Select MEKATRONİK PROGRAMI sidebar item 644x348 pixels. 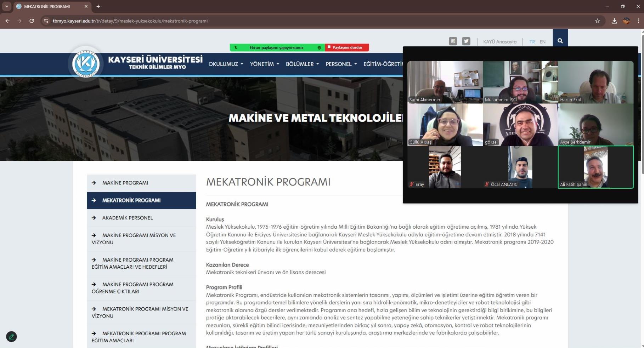tap(141, 200)
